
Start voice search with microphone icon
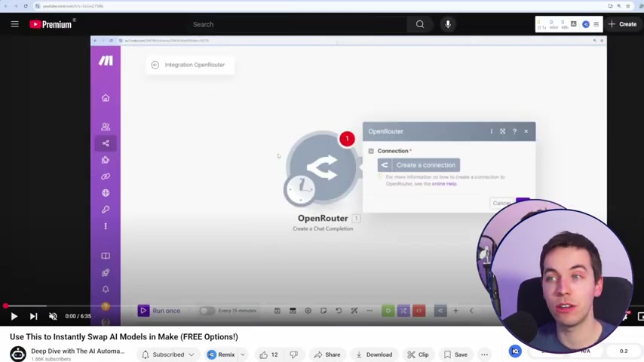(448, 24)
